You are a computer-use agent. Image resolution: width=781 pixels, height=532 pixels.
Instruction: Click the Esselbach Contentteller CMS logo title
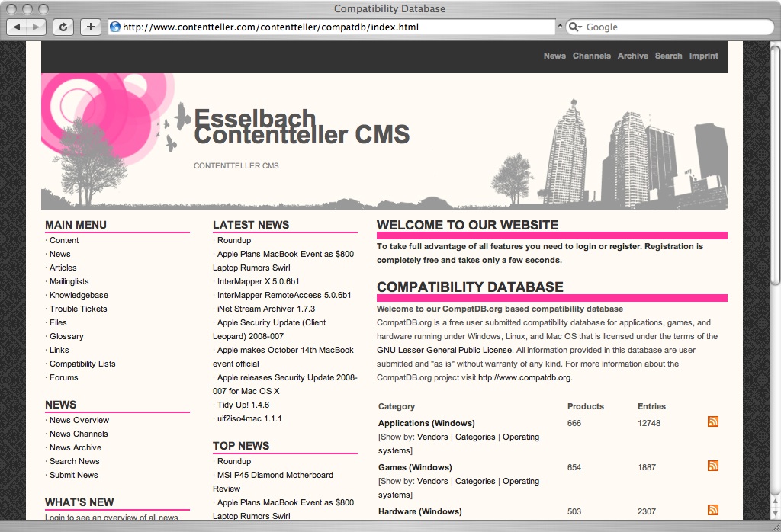pos(301,127)
